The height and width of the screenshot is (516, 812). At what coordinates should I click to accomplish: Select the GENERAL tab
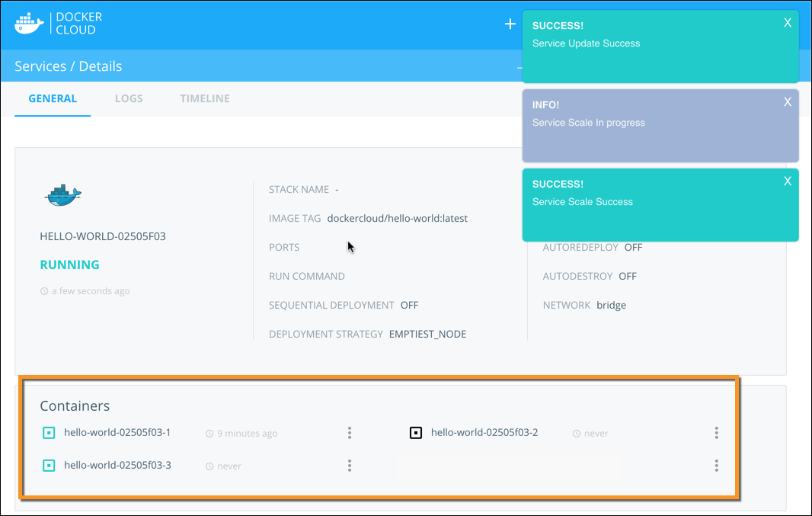(x=53, y=98)
